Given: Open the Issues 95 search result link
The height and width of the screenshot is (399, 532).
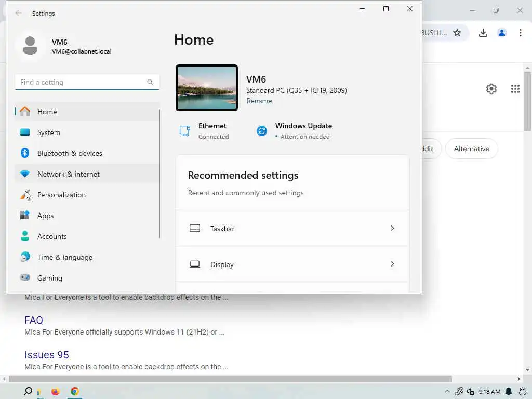Looking at the screenshot, I should [x=46, y=355].
